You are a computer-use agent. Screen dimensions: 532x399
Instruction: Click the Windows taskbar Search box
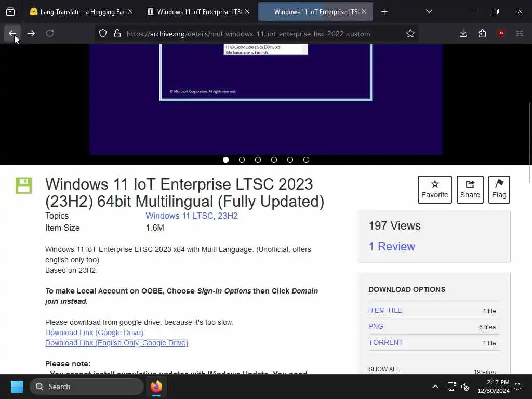coord(87,387)
